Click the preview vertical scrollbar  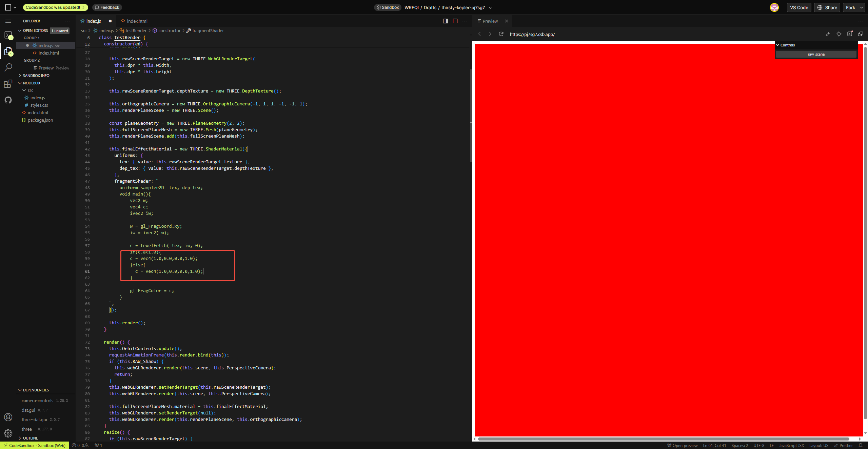[865, 233]
